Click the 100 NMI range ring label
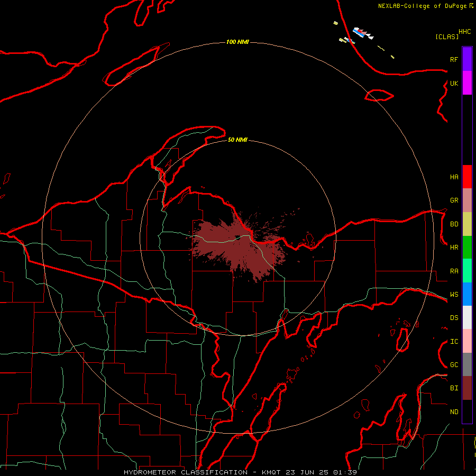This screenshot has height=476, width=476. pos(237,42)
